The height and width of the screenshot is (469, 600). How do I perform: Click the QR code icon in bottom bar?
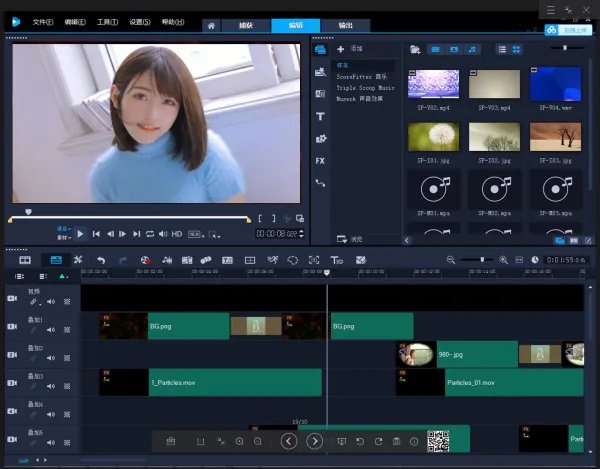tap(437, 441)
